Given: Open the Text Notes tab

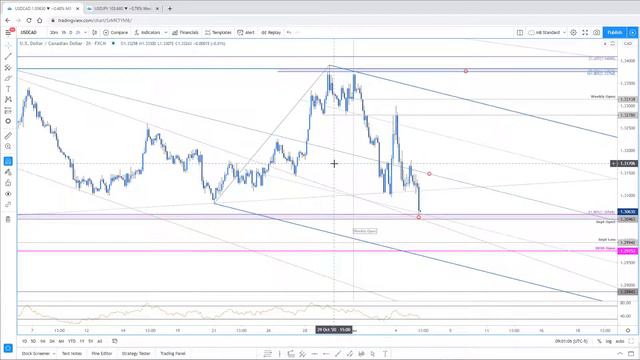Looking at the screenshot, I should (x=72, y=353).
